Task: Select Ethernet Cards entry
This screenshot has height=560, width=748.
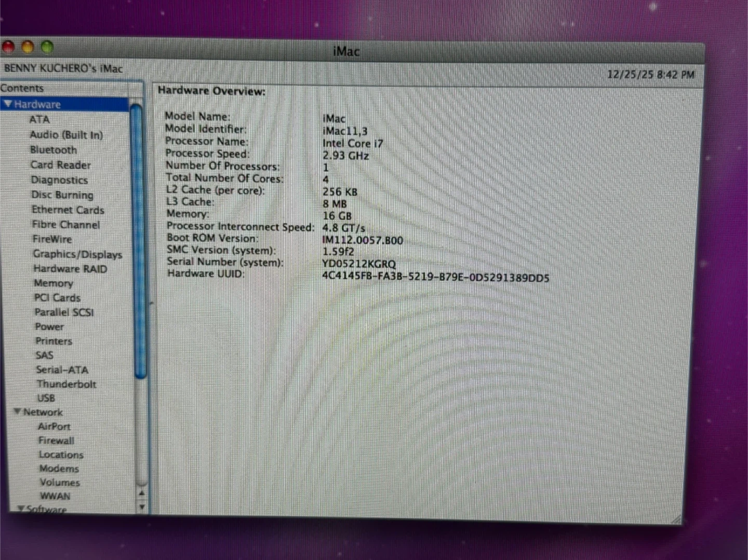Action: pyautogui.click(x=68, y=210)
